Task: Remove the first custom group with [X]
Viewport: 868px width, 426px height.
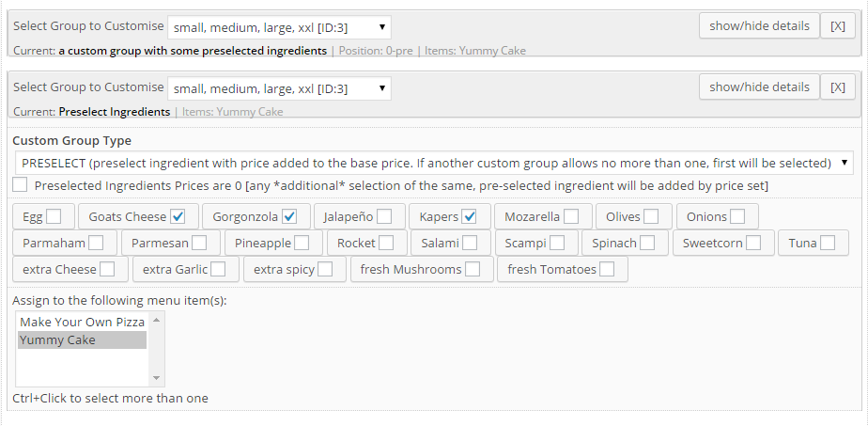Action: click(x=838, y=26)
